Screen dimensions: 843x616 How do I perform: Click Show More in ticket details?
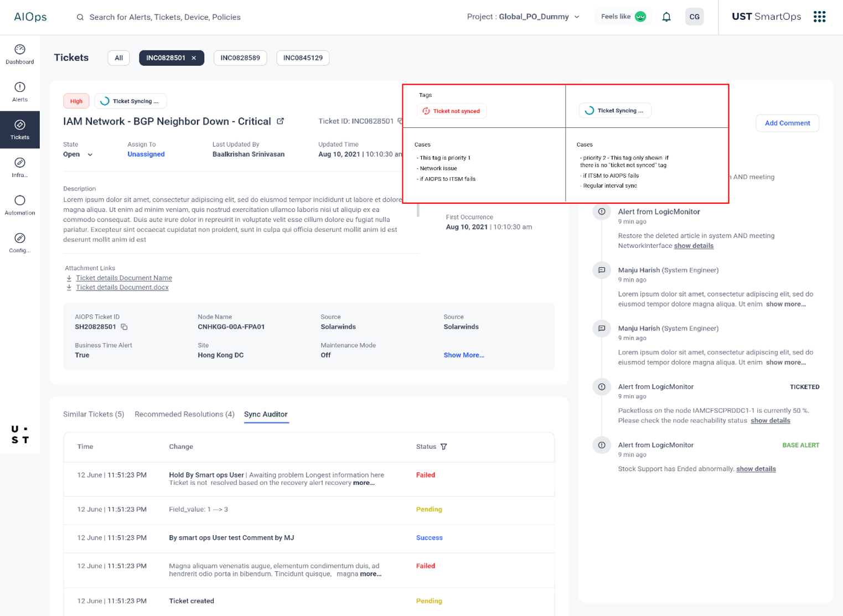[x=464, y=355]
